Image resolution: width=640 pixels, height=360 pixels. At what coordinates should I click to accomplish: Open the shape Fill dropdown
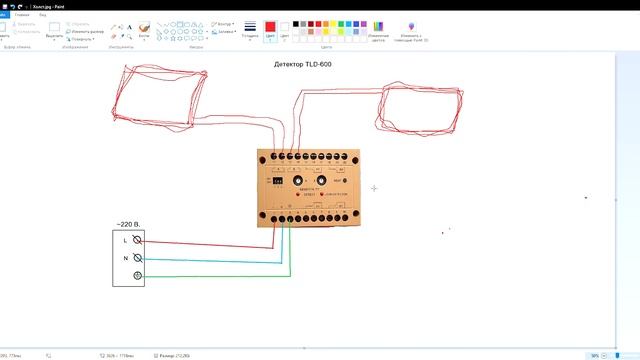(224, 31)
